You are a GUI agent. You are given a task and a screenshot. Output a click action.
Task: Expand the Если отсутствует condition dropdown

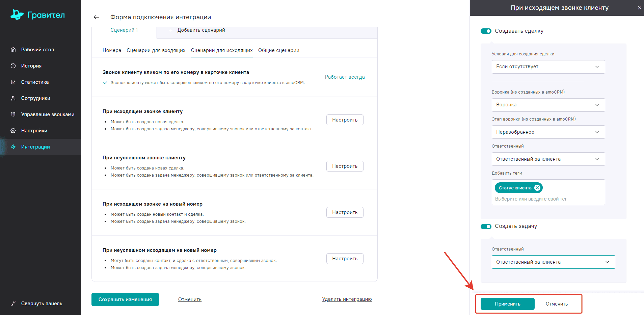(x=548, y=67)
